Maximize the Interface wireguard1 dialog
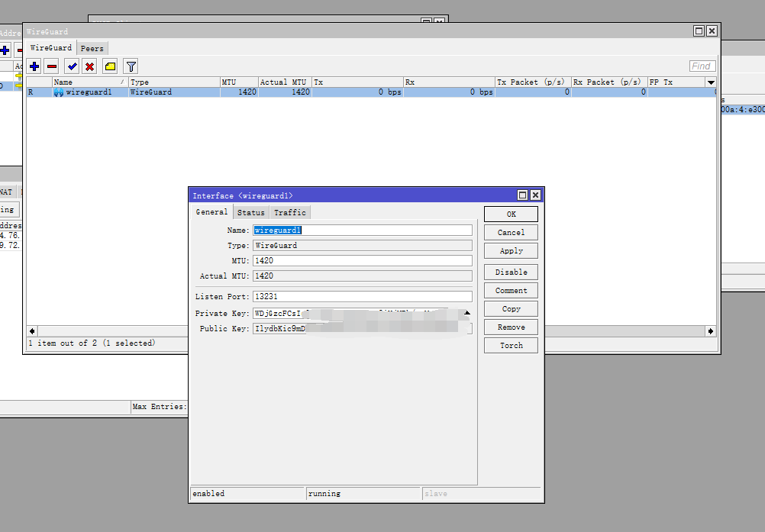The width and height of the screenshot is (765, 532). [x=523, y=195]
